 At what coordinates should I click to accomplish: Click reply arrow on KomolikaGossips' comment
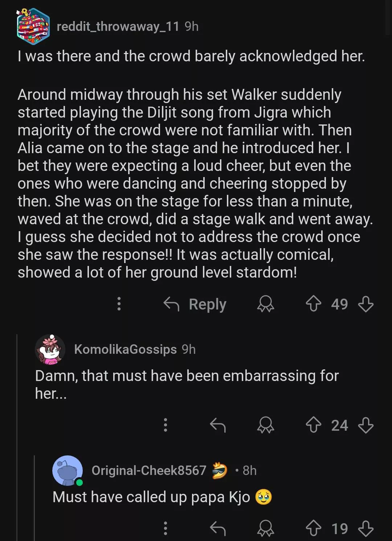218,425
